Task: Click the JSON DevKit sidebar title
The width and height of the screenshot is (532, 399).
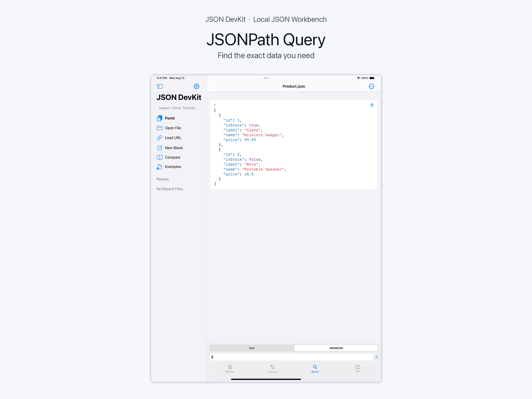Action: point(179,97)
